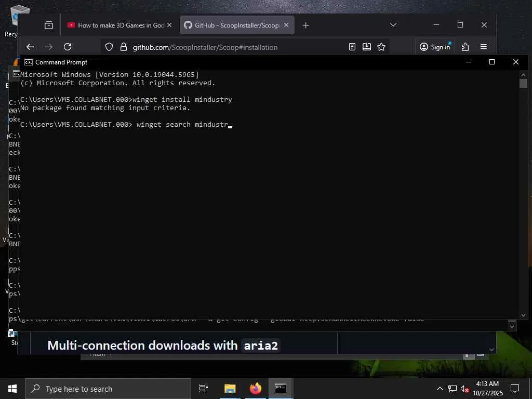Open the Windows Start menu
This screenshot has width=532, height=399.
[12, 389]
